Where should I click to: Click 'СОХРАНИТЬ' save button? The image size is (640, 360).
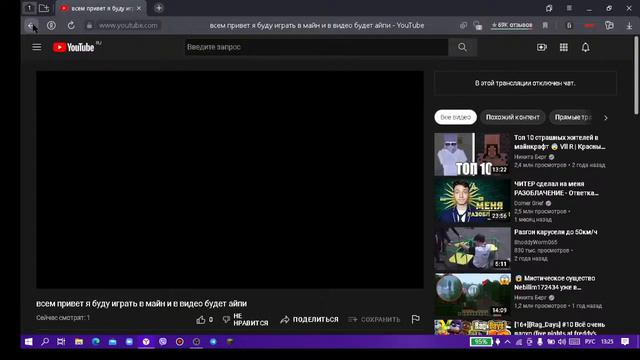click(374, 320)
